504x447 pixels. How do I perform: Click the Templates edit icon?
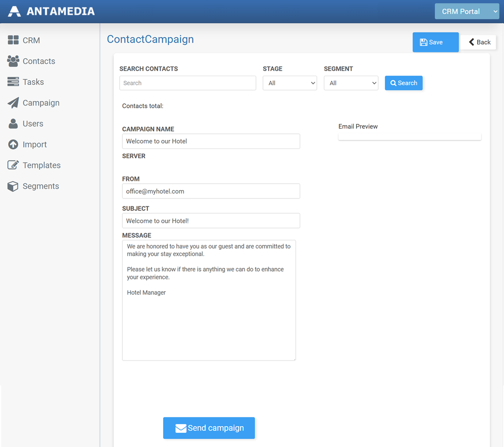(13, 165)
